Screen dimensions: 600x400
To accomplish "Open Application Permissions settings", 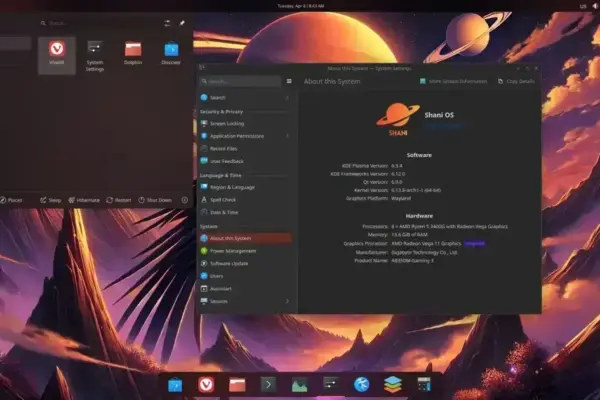I will point(245,136).
